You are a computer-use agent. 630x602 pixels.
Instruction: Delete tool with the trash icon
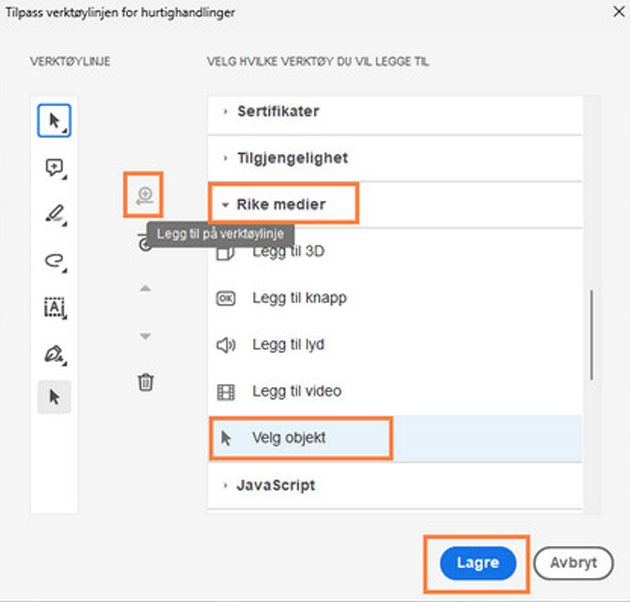145,382
